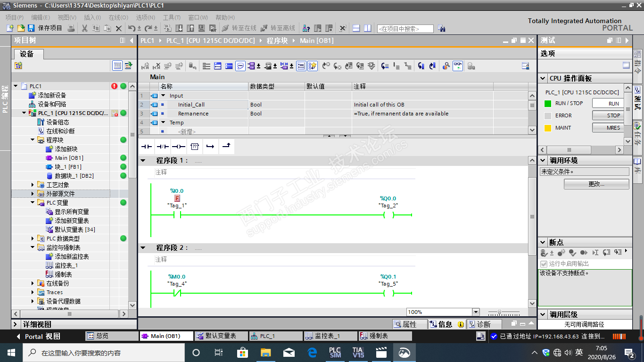
Task: Click the delete X icon in toolbar
Action: pyautogui.click(x=118, y=28)
